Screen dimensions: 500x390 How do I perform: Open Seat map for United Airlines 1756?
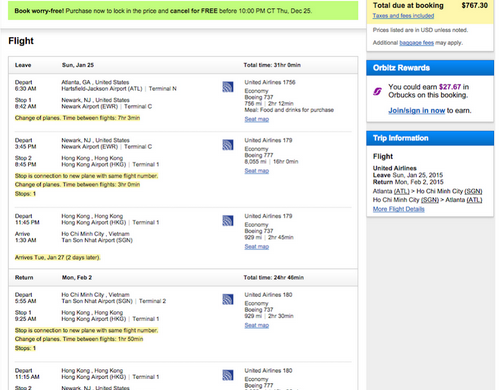(x=257, y=119)
